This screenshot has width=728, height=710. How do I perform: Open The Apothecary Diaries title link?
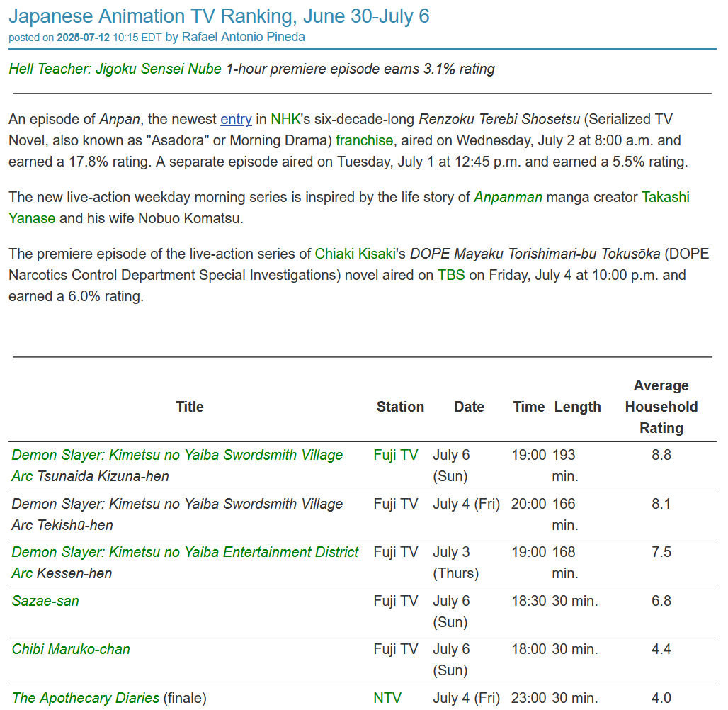(86, 698)
